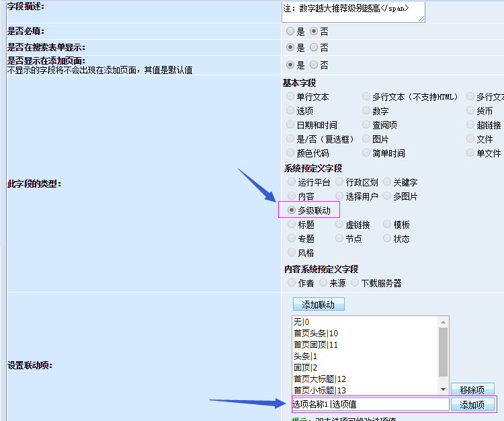Select the 行政区划 predefined field

[x=339, y=182]
